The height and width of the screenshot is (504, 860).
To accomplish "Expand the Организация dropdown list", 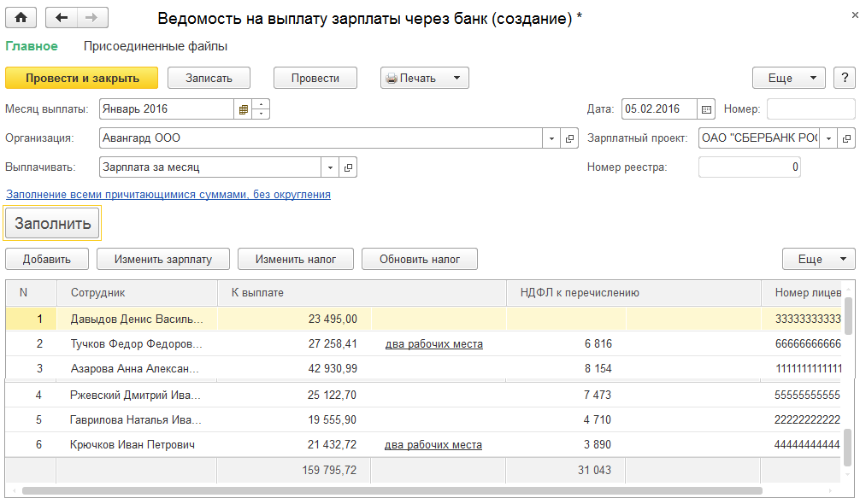I will [x=551, y=138].
